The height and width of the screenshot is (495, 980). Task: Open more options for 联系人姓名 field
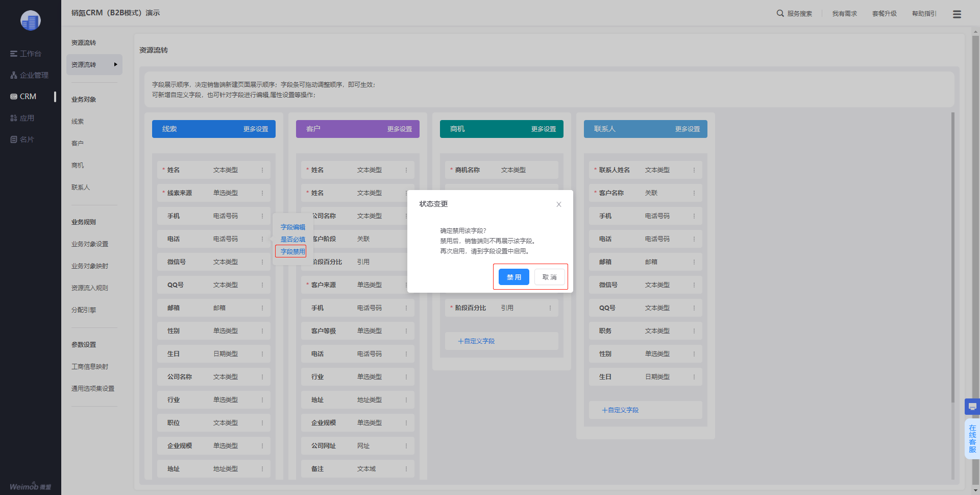click(x=694, y=170)
